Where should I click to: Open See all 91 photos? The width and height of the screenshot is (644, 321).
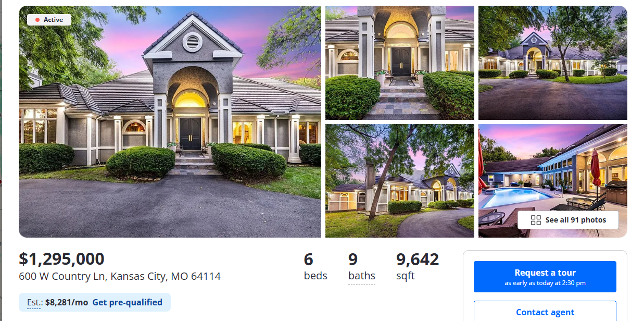tap(568, 220)
